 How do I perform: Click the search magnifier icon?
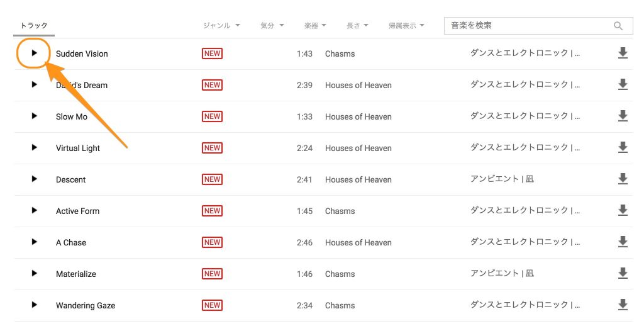click(x=618, y=26)
